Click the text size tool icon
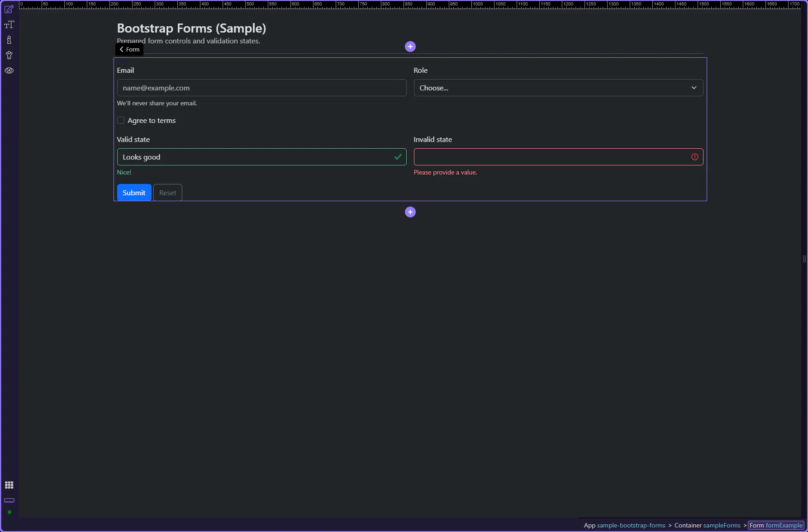Image resolution: width=808 pixels, height=532 pixels. click(x=9, y=25)
